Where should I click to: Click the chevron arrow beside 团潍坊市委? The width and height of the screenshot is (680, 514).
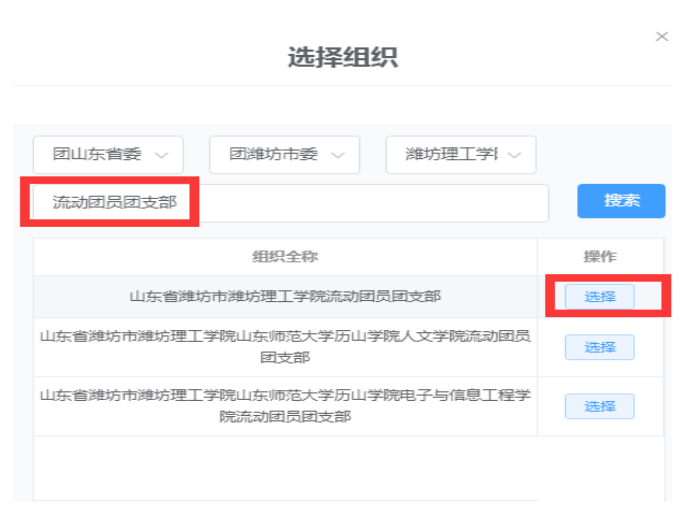coord(338,155)
